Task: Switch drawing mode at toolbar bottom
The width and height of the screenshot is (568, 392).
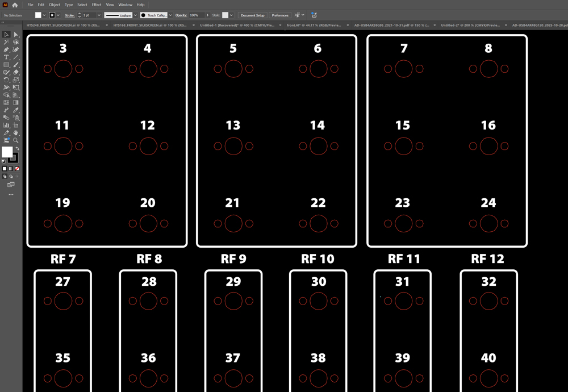Action: (x=5, y=177)
